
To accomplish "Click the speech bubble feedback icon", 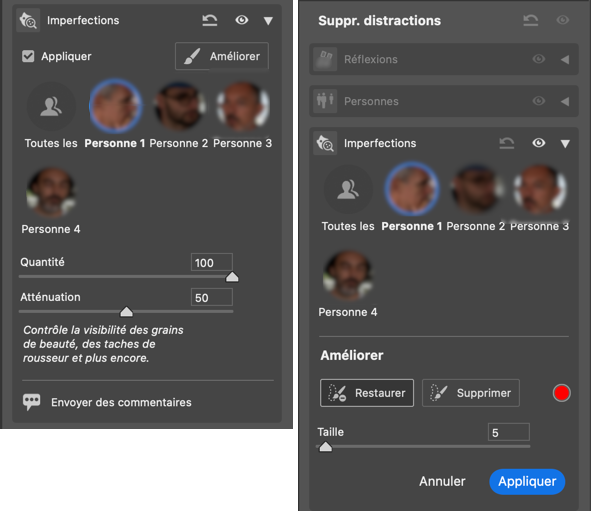I will (32, 402).
